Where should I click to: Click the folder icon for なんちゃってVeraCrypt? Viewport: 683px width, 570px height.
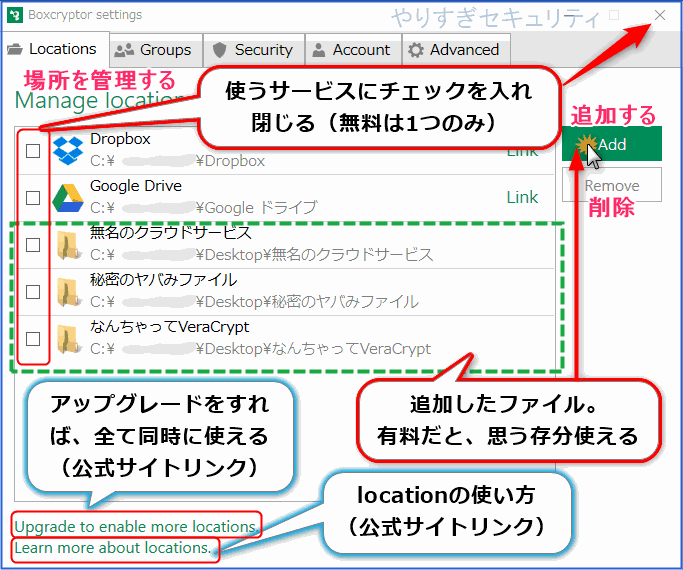68,339
